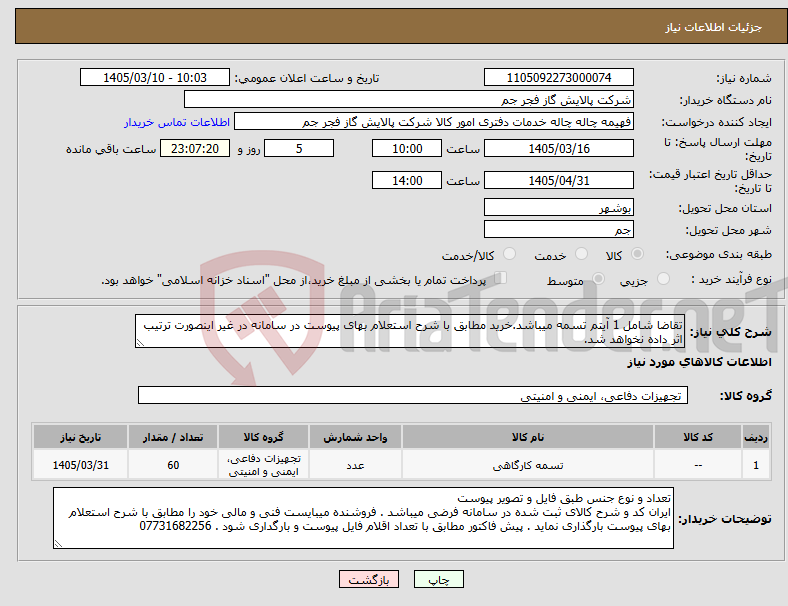Click the ردیف column header
This screenshot has height=606, width=788.
[x=756, y=437]
